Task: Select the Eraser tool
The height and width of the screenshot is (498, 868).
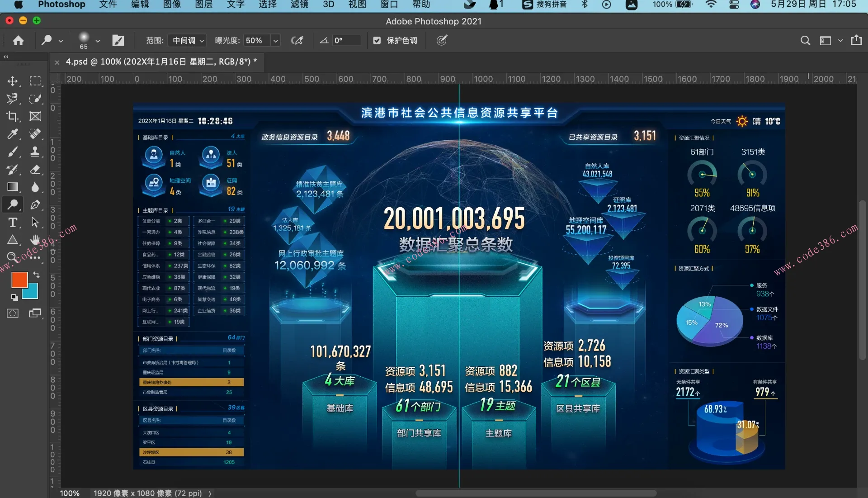Action: tap(35, 170)
